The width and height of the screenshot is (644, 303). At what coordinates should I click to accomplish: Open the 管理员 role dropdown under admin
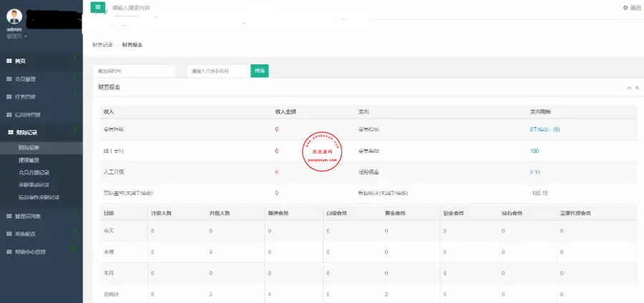tap(16, 36)
